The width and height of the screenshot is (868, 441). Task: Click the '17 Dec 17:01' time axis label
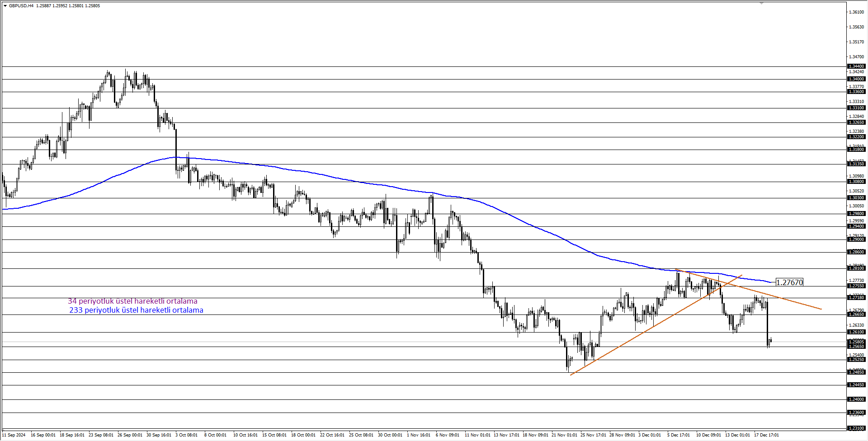pyautogui.click(x=766, y=435)
